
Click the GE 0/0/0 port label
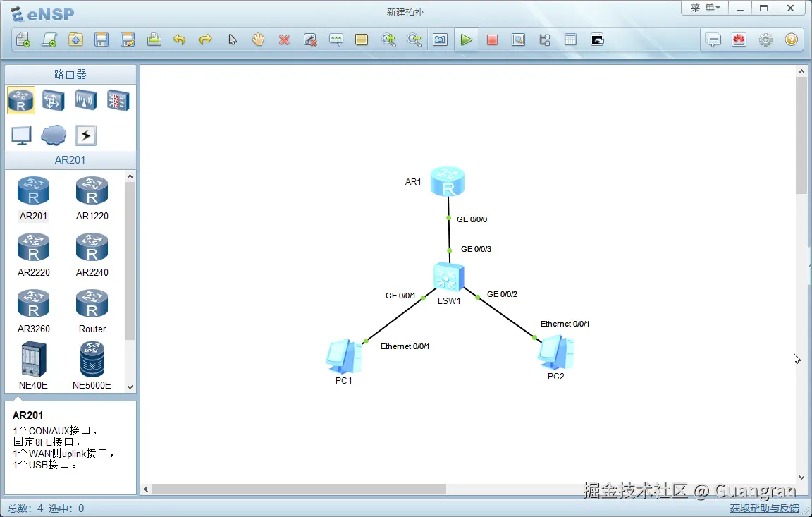(472, 219)
